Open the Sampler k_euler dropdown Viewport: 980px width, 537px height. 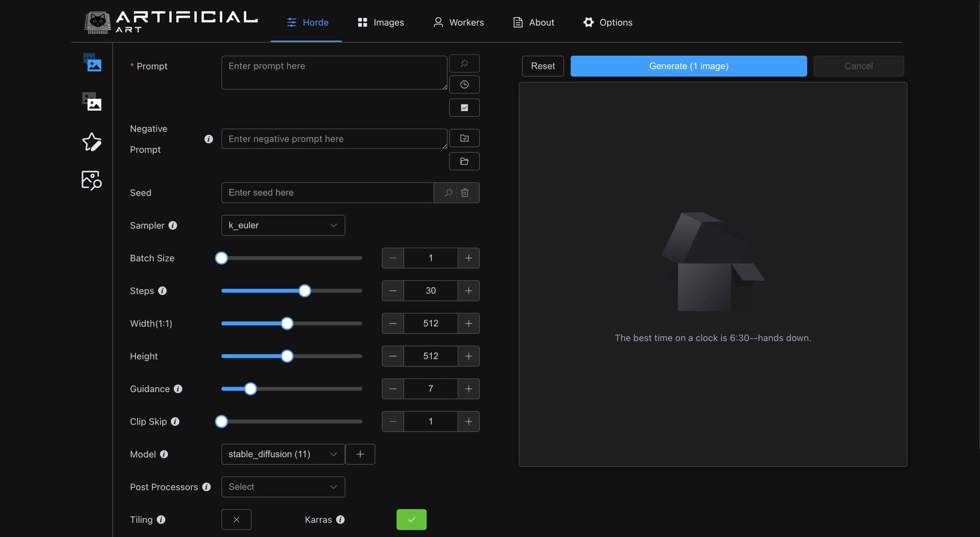tap(283, 226)
